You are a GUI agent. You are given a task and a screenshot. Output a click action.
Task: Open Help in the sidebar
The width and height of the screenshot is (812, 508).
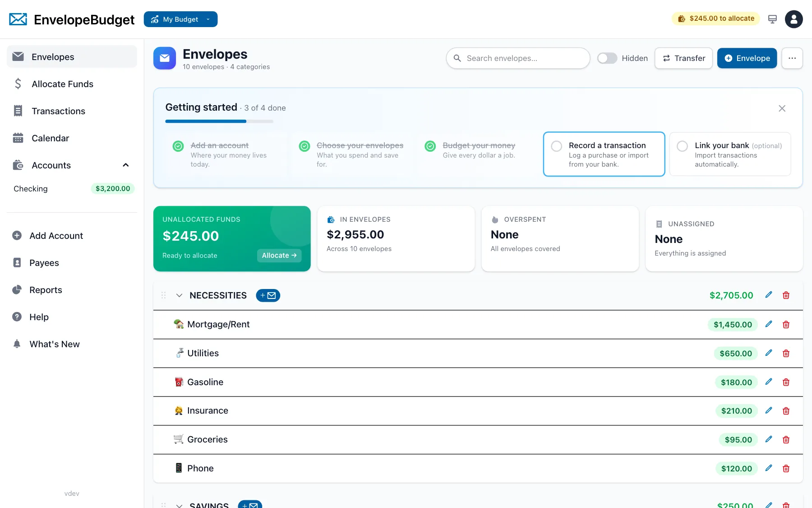click(72, 317)
